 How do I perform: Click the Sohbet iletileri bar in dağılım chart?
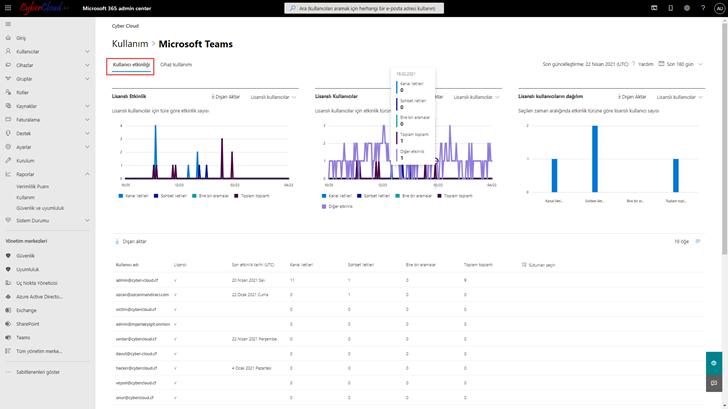[595, 159]
